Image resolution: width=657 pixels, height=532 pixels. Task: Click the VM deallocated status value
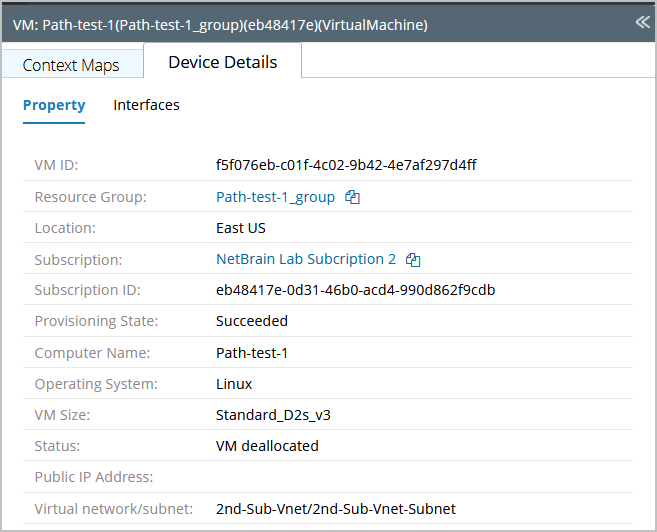[x=267, y=446]
